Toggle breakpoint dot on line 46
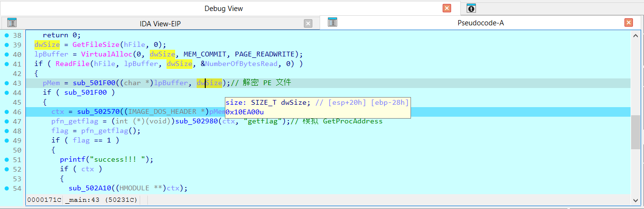Screen dimensions: 644x209 pos(7,112)
